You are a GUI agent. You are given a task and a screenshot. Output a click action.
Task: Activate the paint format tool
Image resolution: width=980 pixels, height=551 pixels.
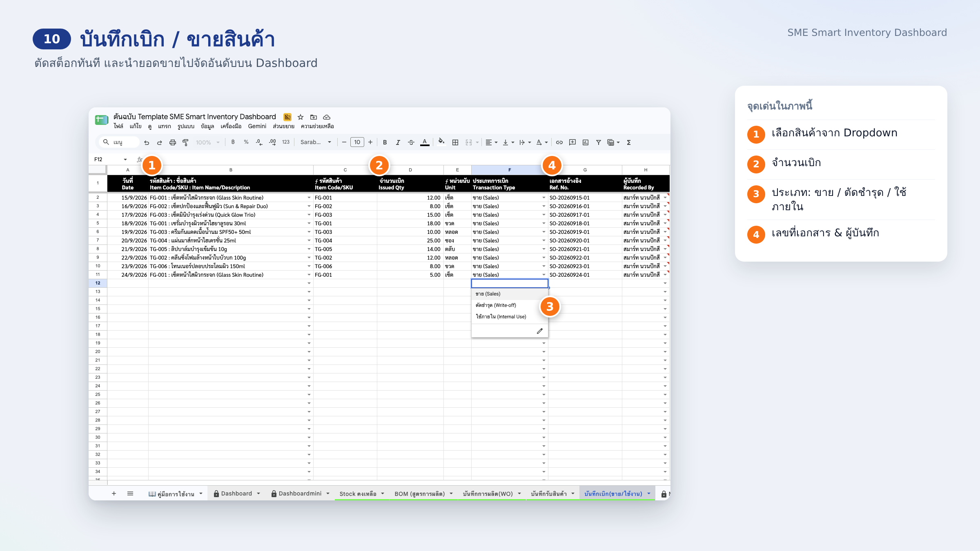point(185,142)
